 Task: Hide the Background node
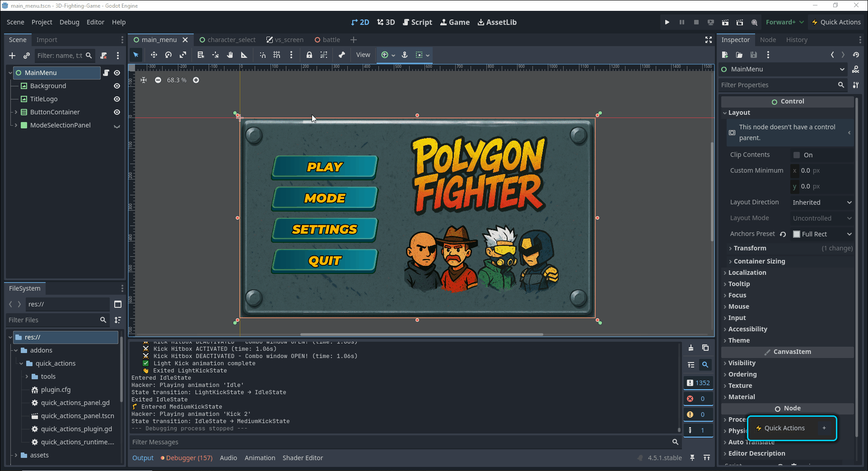[117, 86]
